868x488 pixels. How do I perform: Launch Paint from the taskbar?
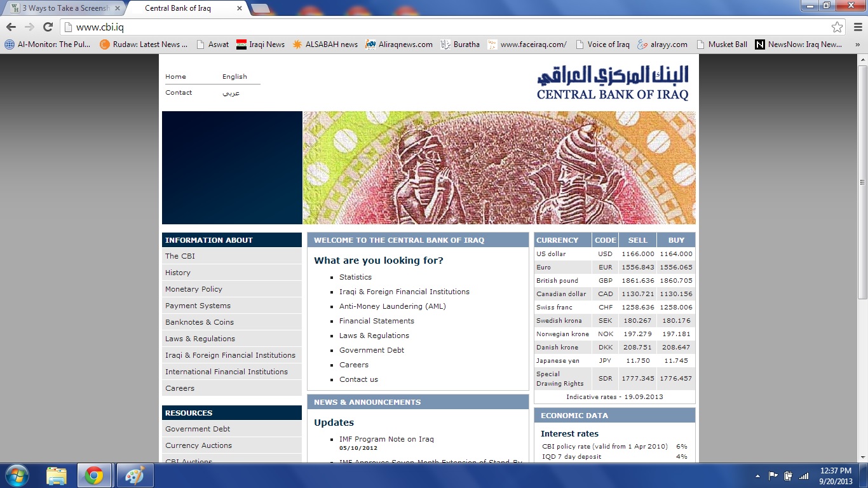[133, 475]
